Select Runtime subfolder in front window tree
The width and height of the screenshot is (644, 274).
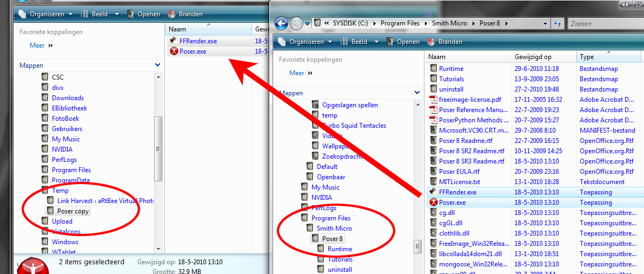tap(340, 249)
